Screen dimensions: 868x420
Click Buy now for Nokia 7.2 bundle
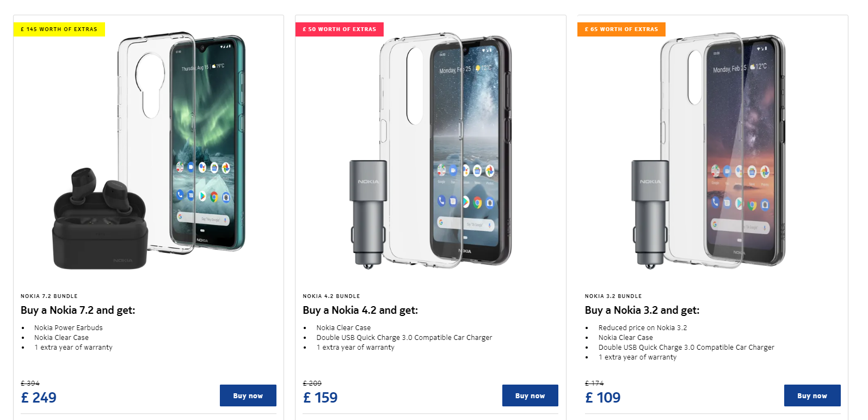(x=248, y=395)
